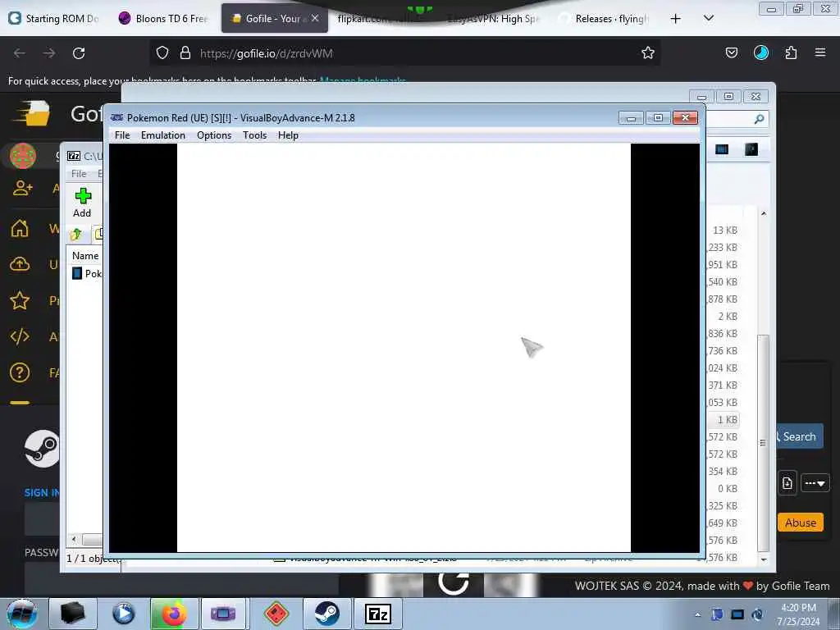The image size is (840, 630).
Task: Click the Search button on Gofile page
Action: tap(797, 436)
